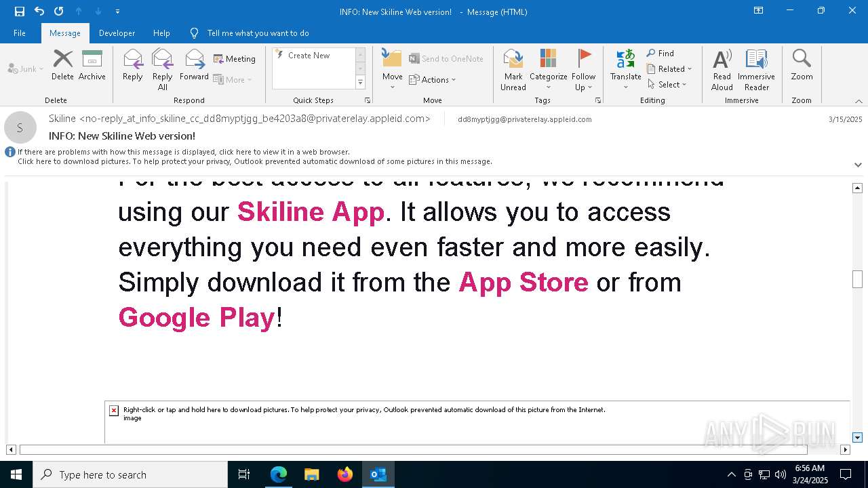This screenshot has height=488, width=868.
Task: Open the Select dropdown
Action: pos(667,84)
